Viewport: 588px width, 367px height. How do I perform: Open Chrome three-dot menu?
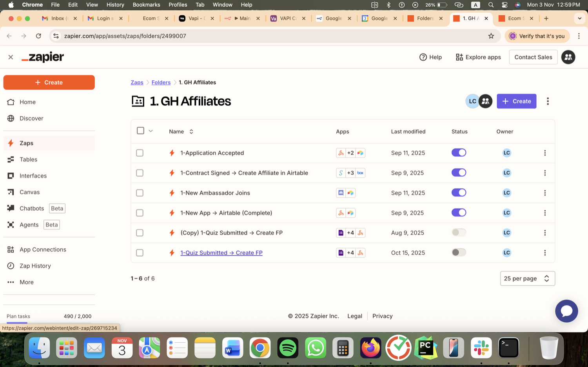[x=579, y=36]
